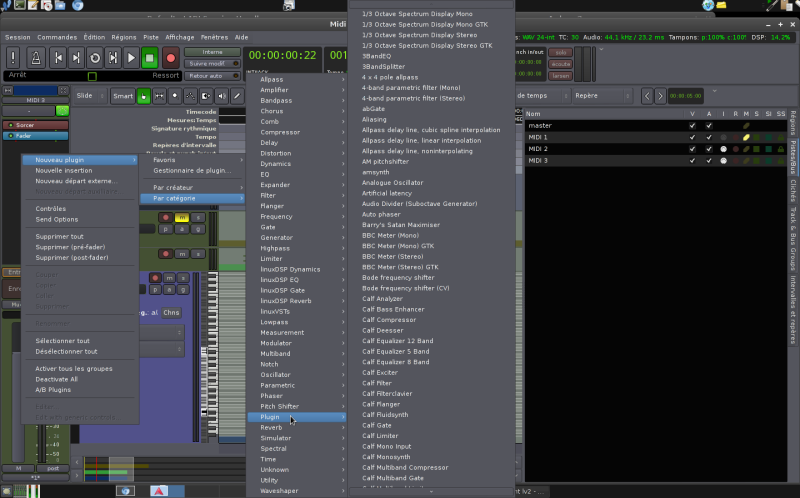Open the Repère snap dropdown
This screenshot has height=498, width=800.
click(x=603, y=95)
